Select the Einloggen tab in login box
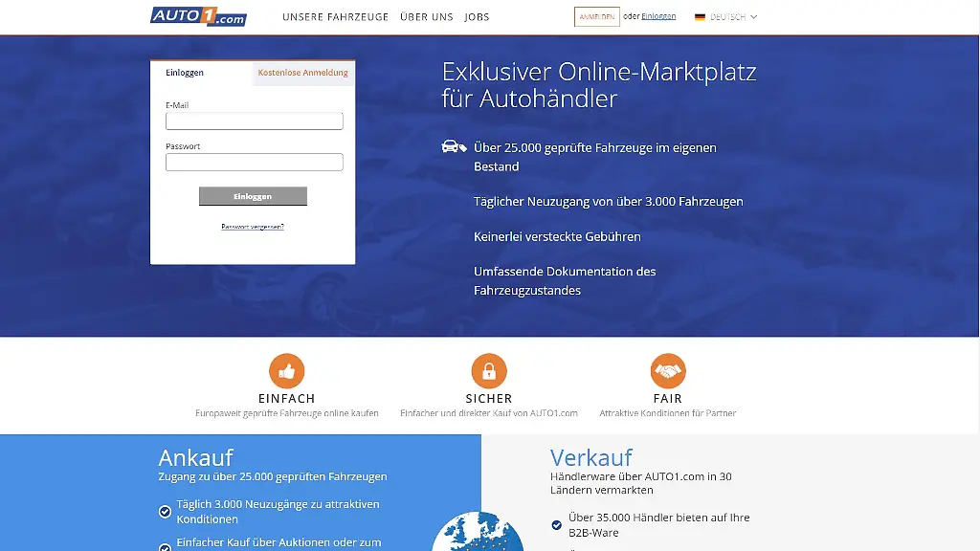This screenshot has width=980, height=551. click(185, 73)
